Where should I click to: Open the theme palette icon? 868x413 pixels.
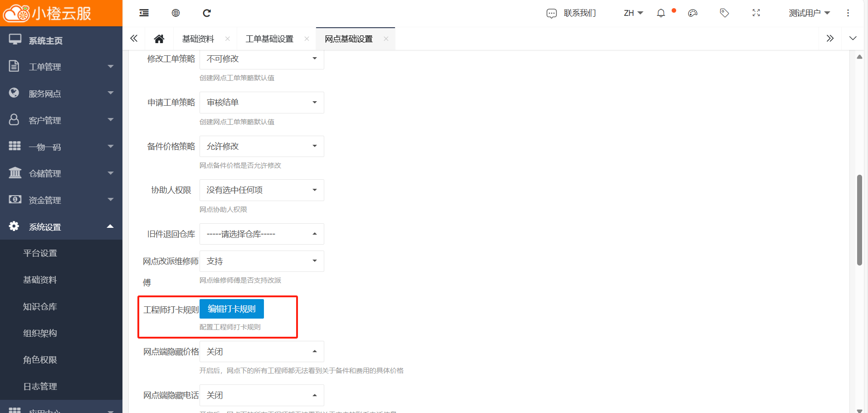(692, 13)
